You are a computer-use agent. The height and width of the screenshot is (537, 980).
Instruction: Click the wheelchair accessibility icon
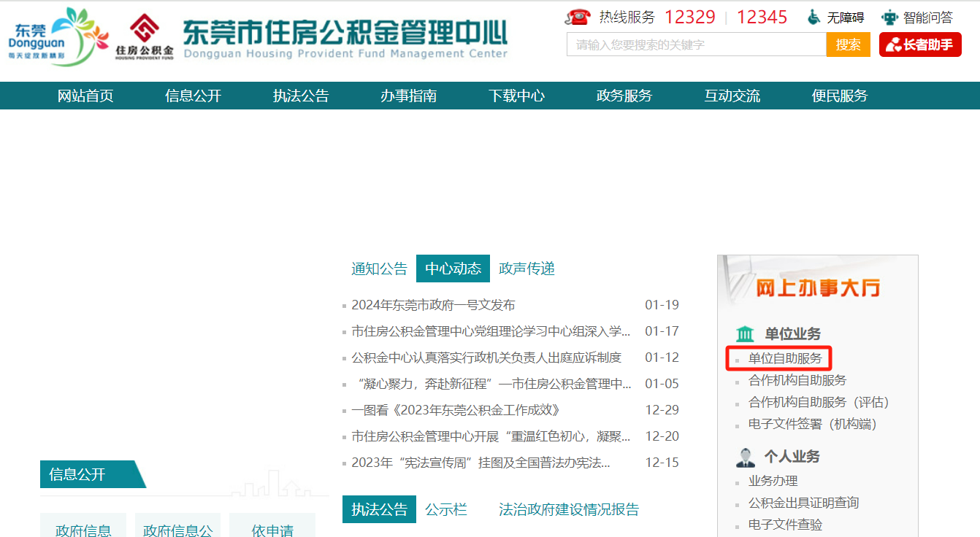click(x=814, y=17)
